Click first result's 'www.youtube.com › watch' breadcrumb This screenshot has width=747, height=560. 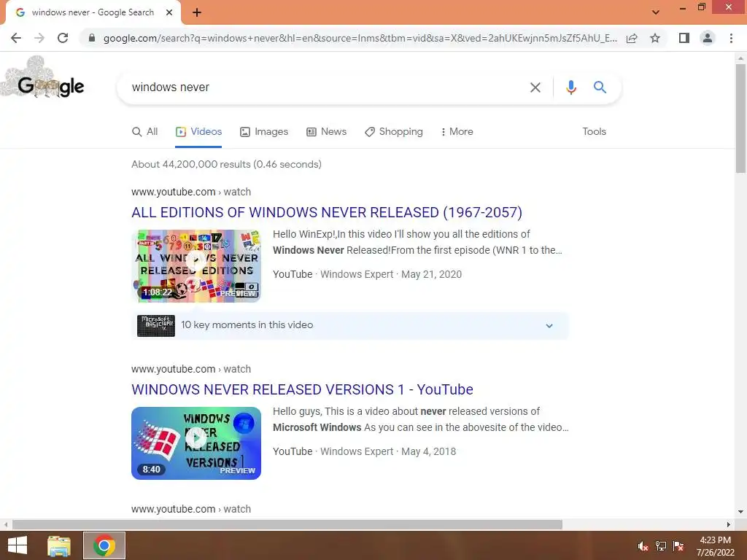point(191,192)
